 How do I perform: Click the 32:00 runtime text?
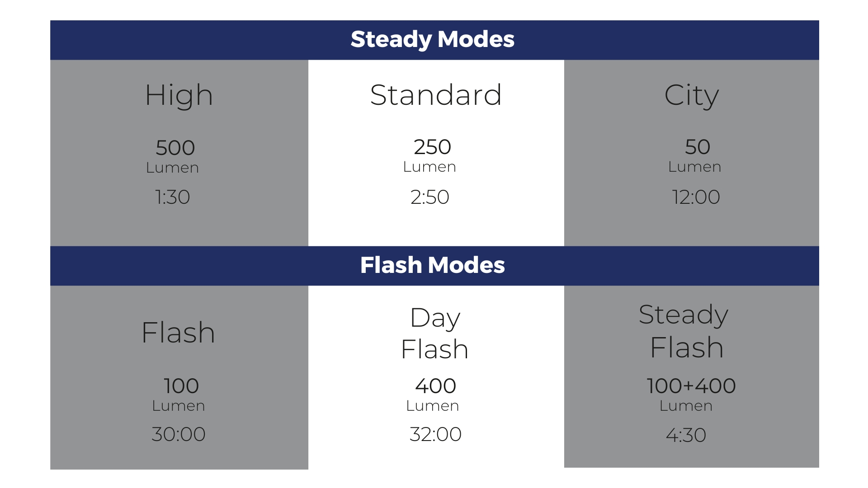(x=435, y=434)
